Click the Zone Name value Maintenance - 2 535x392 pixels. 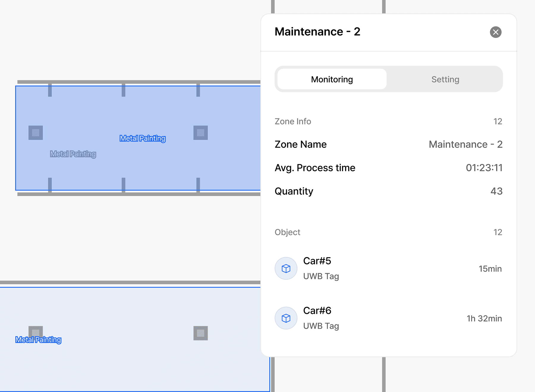click(465, 144)
